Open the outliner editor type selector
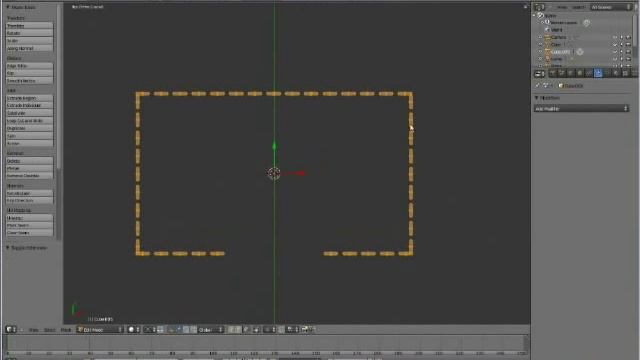The width and height of the screenshot is (640, 360). click(x=540, y=7)
